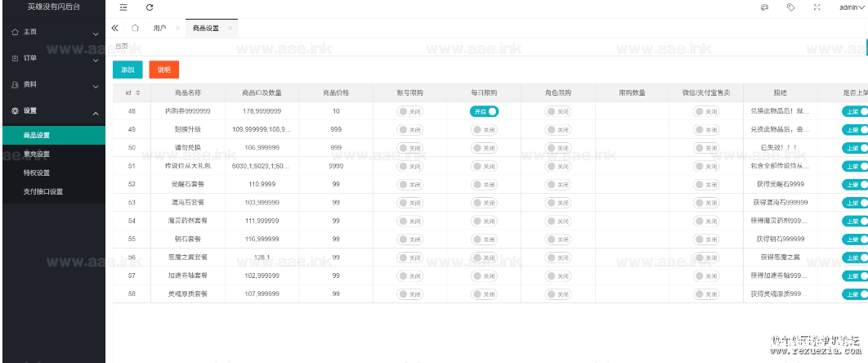
Task: Enable 账号限购 toggle for item 49
Action: click(x=409, y=129)
